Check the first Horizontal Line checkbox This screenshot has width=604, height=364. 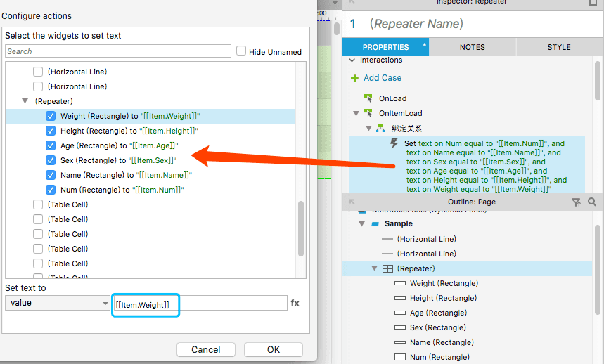pyautogui.click(x=38, y=72)
